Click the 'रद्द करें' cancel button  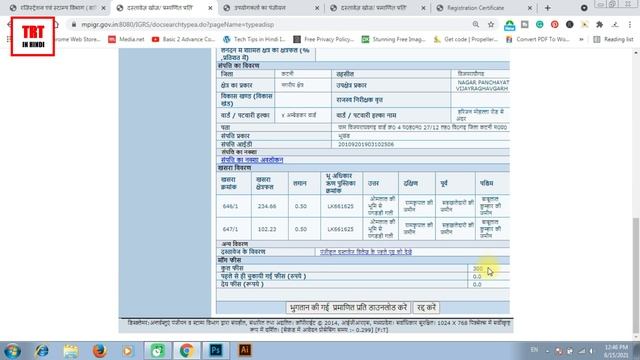(426, 307)
